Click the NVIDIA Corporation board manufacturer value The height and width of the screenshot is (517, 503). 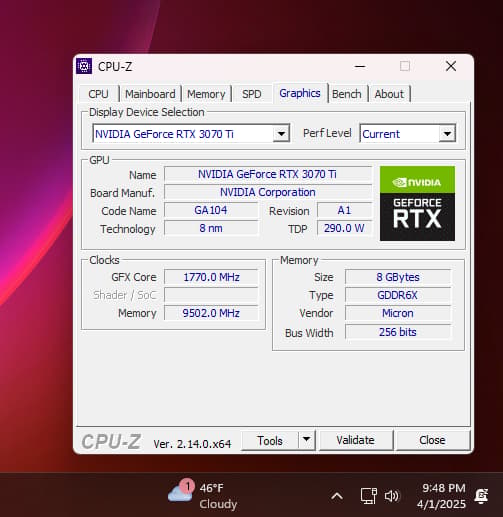coord(268,192)
